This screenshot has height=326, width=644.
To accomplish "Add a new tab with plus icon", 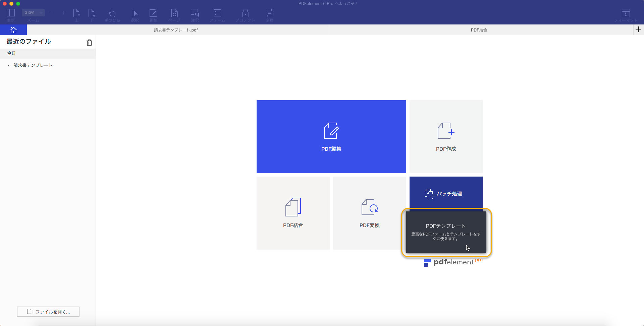I will point(638,29).
